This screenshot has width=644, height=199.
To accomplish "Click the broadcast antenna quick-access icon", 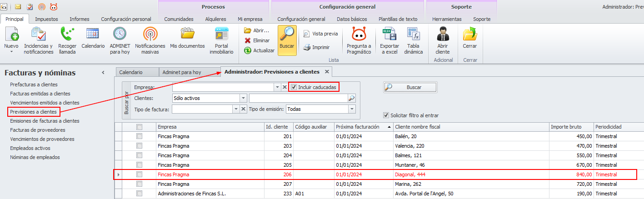I will tap(42, 7).
